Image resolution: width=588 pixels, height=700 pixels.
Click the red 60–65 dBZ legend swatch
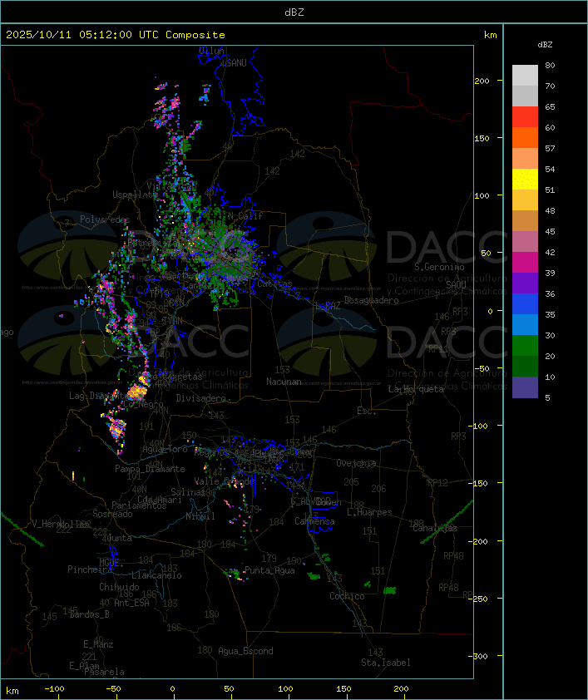[x=525, y=117]
